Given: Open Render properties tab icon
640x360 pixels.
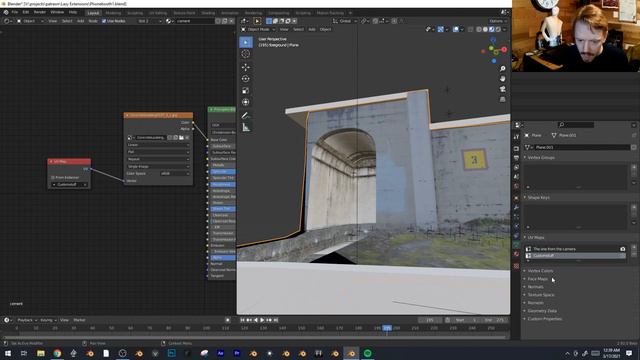Looking at the screenshot, I should (516, 149).
